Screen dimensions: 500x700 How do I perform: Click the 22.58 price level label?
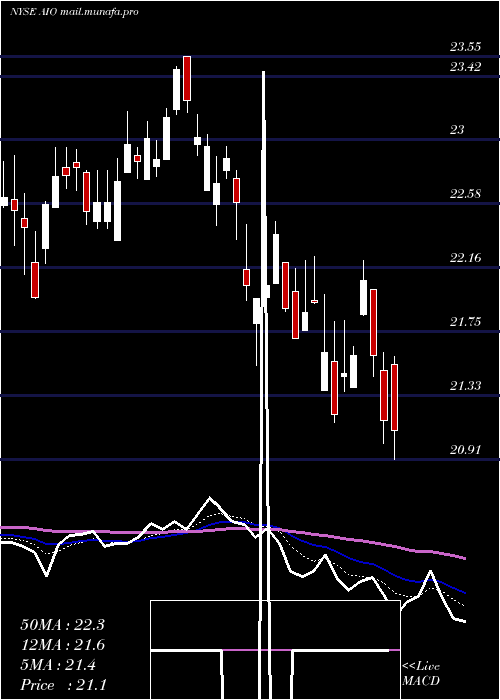465,194
